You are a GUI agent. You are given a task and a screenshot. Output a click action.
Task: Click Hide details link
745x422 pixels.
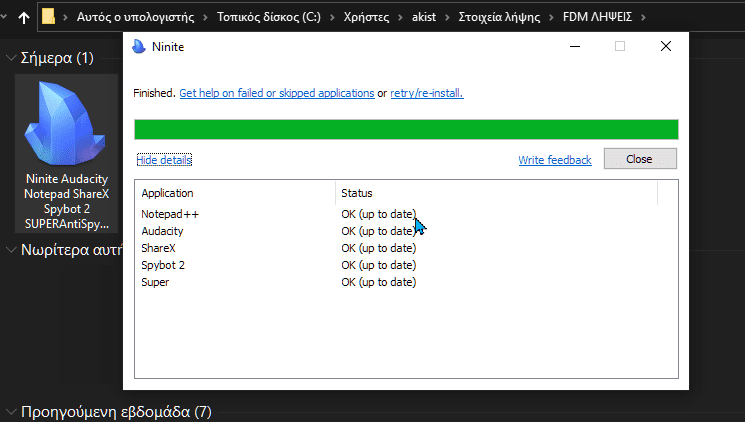click(x=164, y=160)
